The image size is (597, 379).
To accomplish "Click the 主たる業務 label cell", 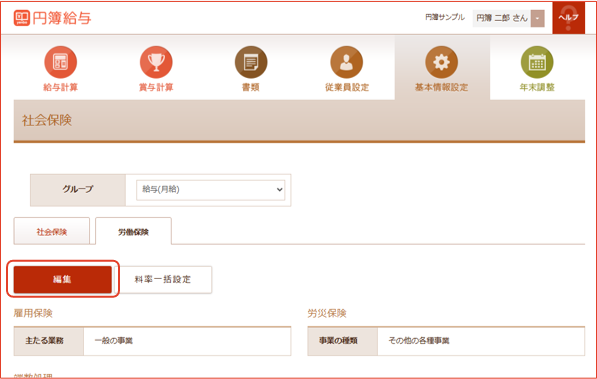I will click(x=49, y=341).
